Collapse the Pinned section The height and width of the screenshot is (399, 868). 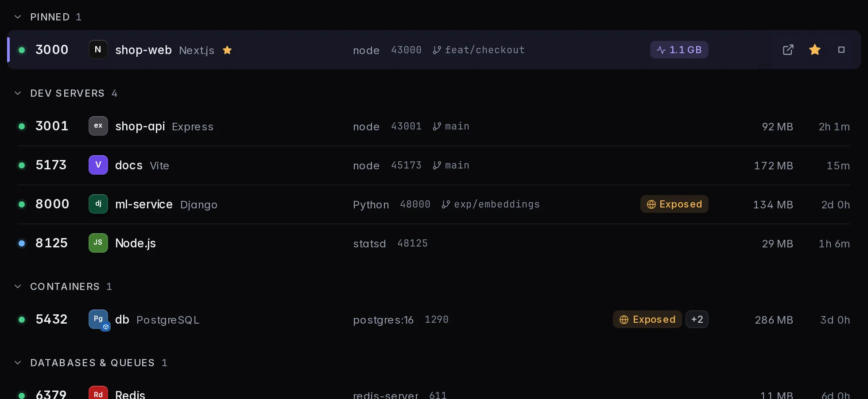[18, 17]
